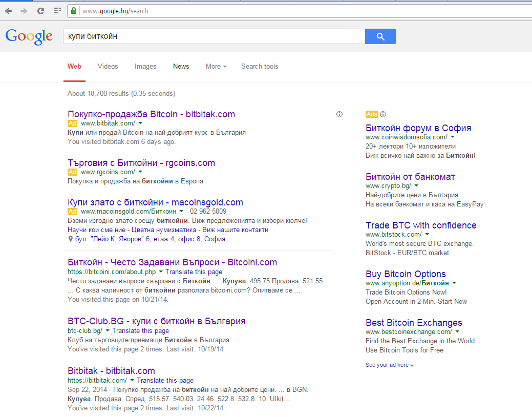
Task: Click 'About 18,700 results' stats text
Action: coord(121,94)
